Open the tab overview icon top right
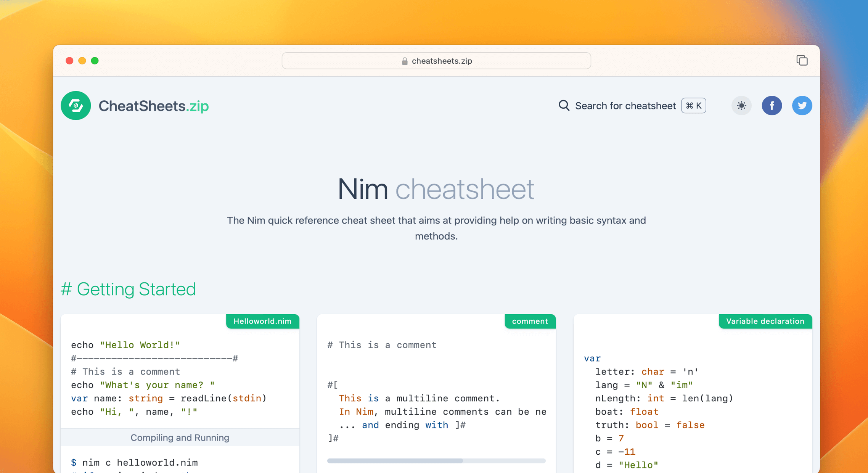868x473 pixels. coord(802,60)
